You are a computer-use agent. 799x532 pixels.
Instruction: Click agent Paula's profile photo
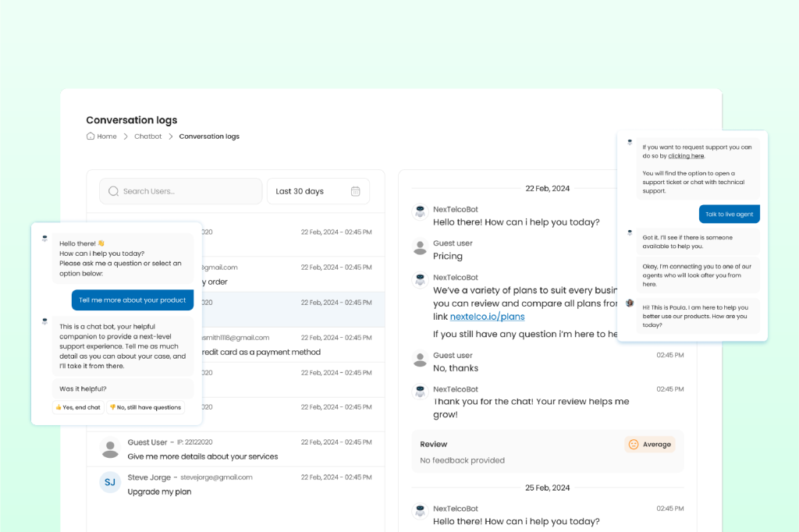click(x=630, y=303)
